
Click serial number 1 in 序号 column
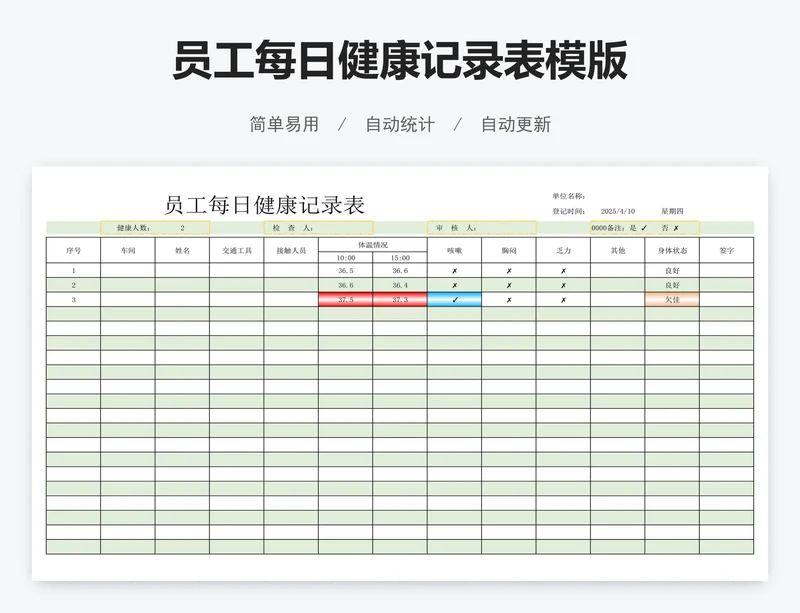(73, 271)
